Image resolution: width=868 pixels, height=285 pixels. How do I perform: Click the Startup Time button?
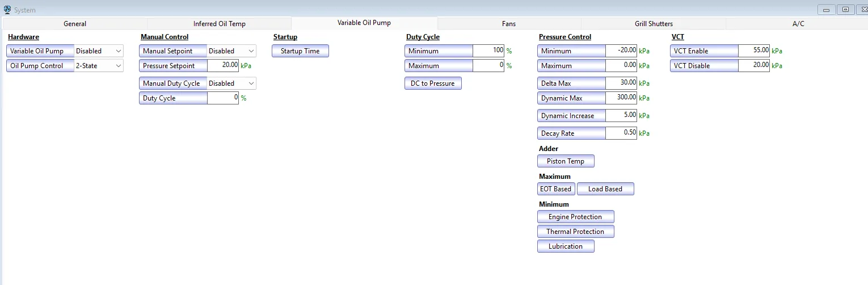click(x=300, y=51)
